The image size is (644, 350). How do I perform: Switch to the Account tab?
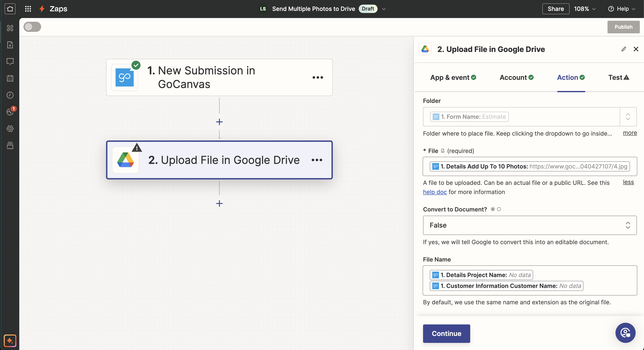[517, 78]
